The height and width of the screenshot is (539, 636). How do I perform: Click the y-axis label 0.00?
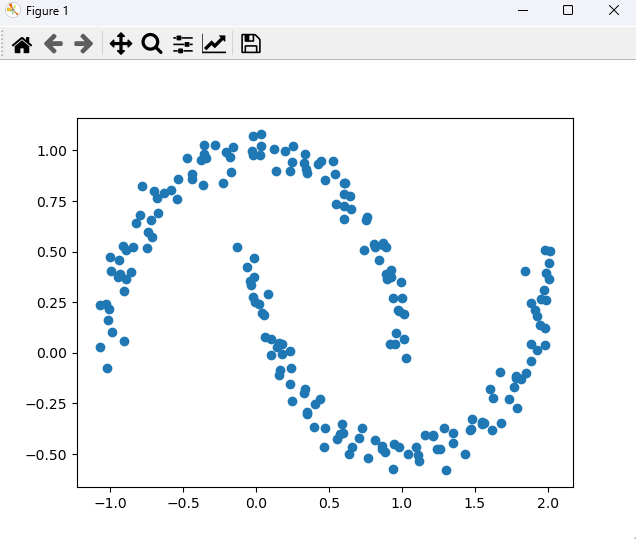52,353
